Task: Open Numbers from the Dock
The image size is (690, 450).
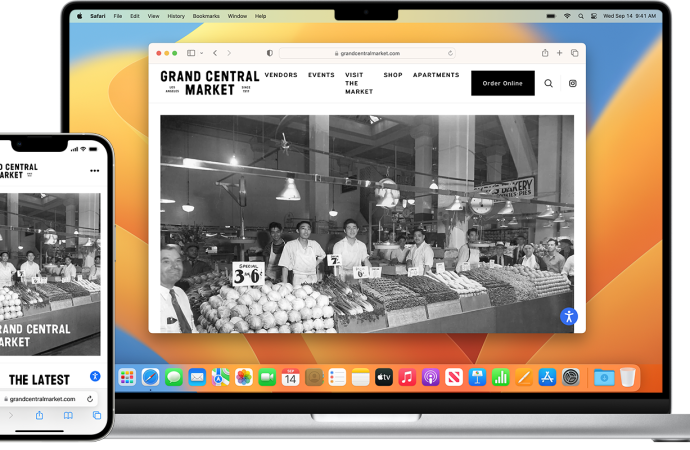Action: point(500,377)
